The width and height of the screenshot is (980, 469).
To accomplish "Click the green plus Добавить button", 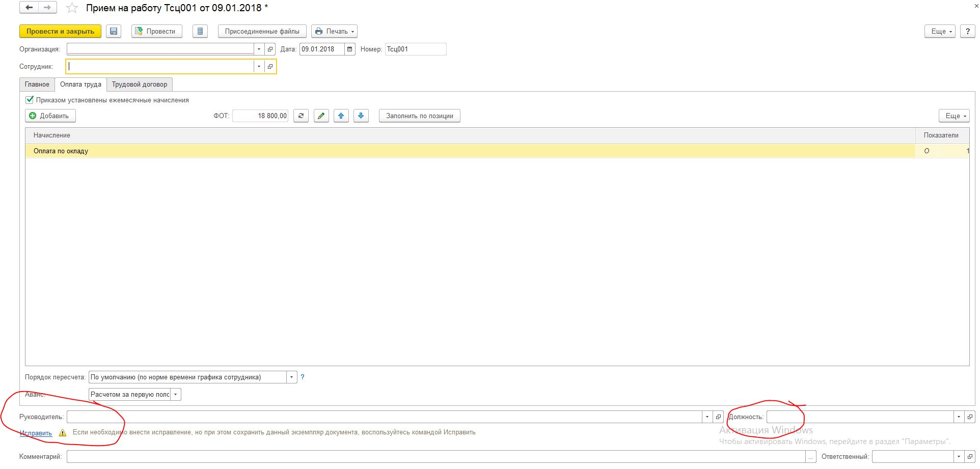I will (50, 116).
